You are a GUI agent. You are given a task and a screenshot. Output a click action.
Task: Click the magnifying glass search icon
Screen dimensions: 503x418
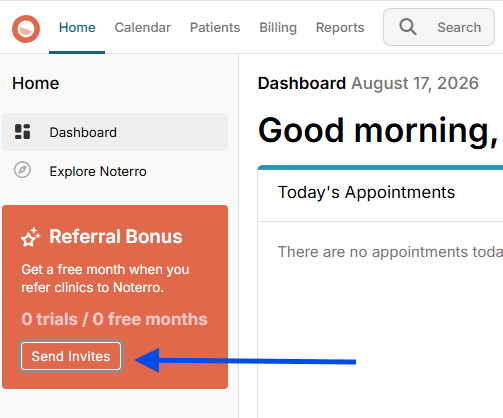click(408, 27)
